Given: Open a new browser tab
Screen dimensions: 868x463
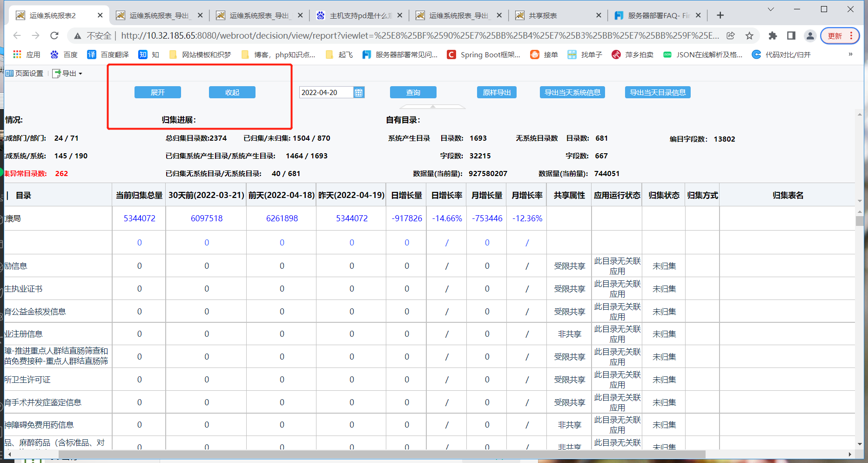Looking at the screenshot, I should pos(720,15).
